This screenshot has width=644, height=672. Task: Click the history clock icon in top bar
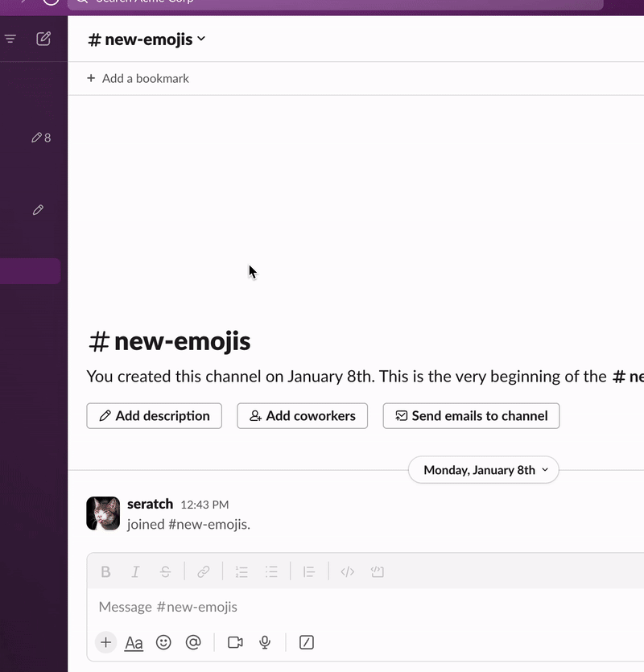tap(51, 2)
